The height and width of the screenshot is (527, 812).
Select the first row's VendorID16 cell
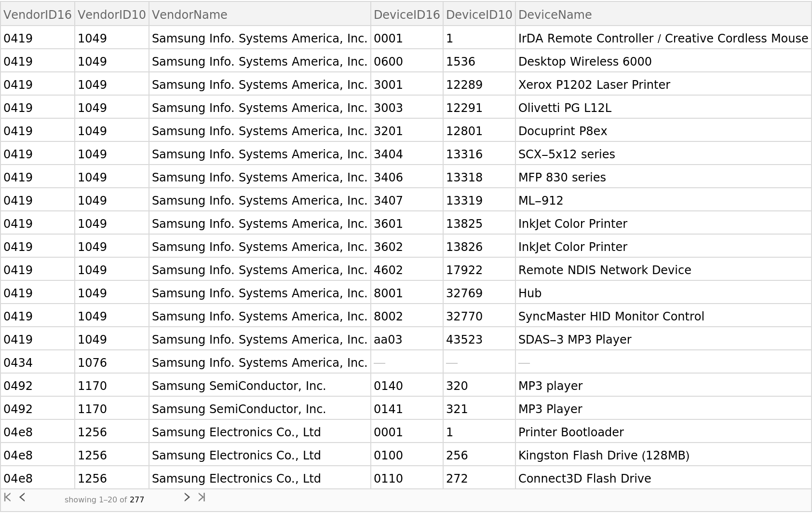tap(38, 37)
